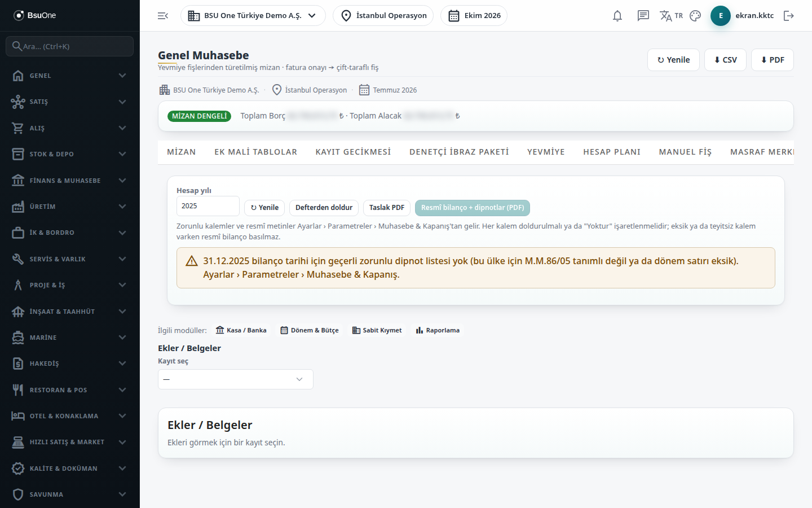Open SATIŞ module icon
This screenshot has height=508, width=812.
[18, 102]
